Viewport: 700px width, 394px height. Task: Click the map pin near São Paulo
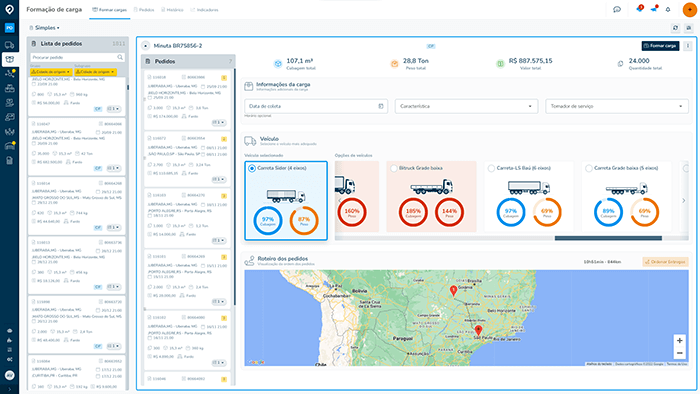[x=479, y=330]
